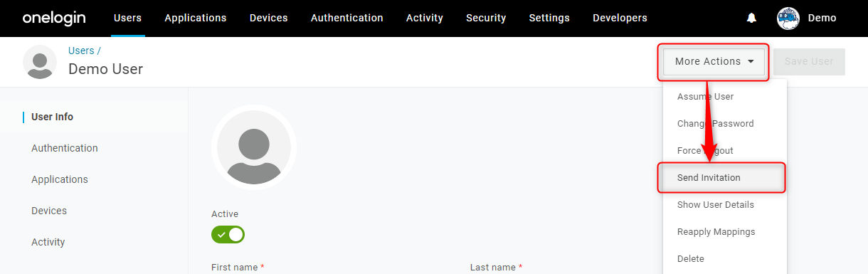Open the Applications top navigation tab
Image resolution: width=868 pixels, height=274 pixels.
point(196,19)
